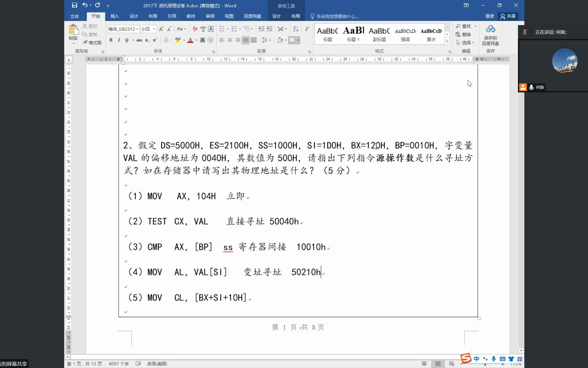Image resolution: width=588 pixels, height=368 pixels.
Task: Click the ribbon display options icon
Action: pyautogui.click(x=466, y=5)
